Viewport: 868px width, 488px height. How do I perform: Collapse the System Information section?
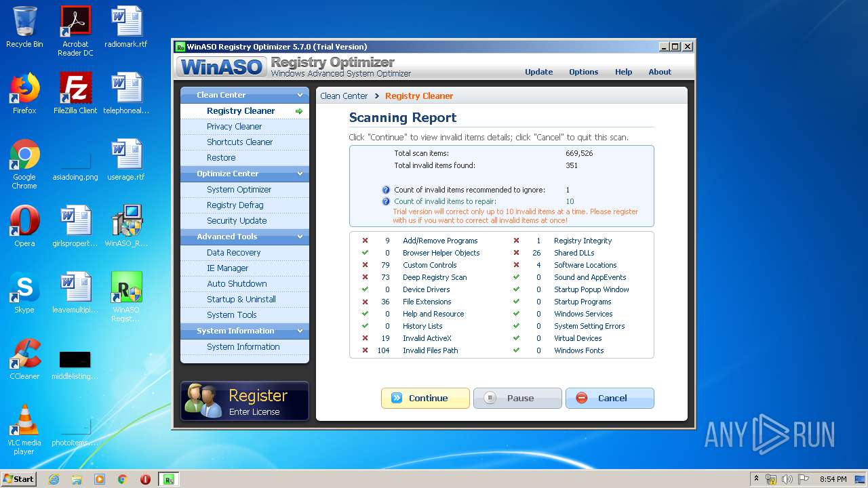pos(300,331)
